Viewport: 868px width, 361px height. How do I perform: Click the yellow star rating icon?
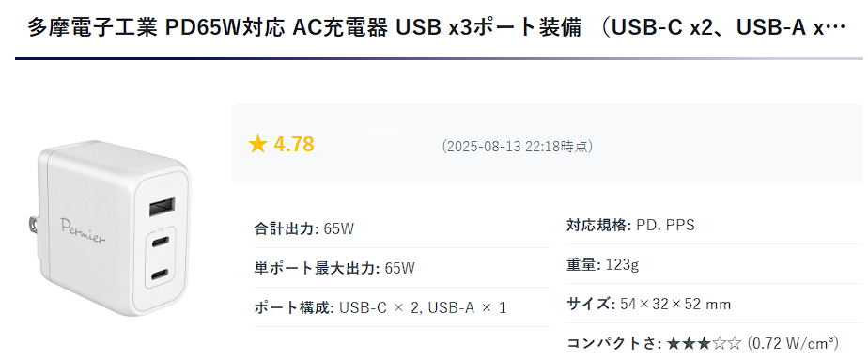click(x=257, y=145)
